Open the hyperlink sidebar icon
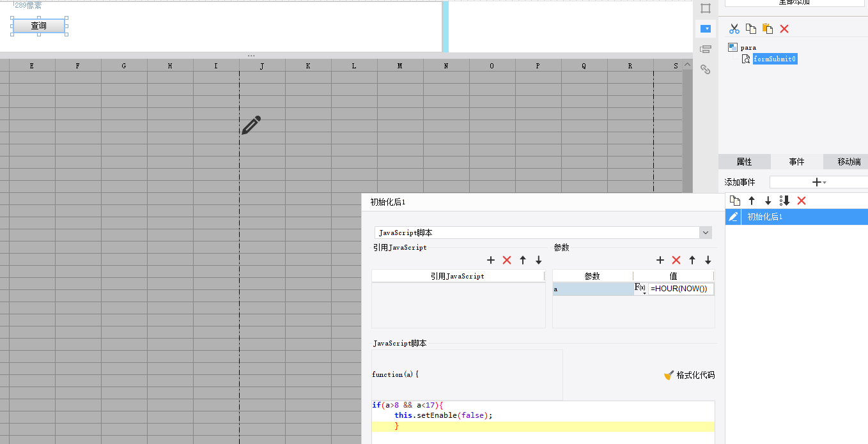This screenshot has height=444, width=868. tap(706, 70)
